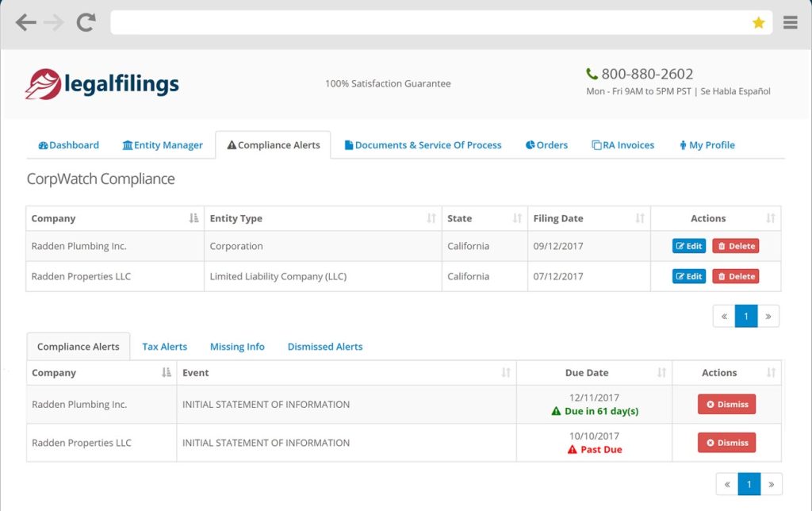The image size is (812, 511).
Task: View the Dismissed Alerts tab
Action: (324, 347)
